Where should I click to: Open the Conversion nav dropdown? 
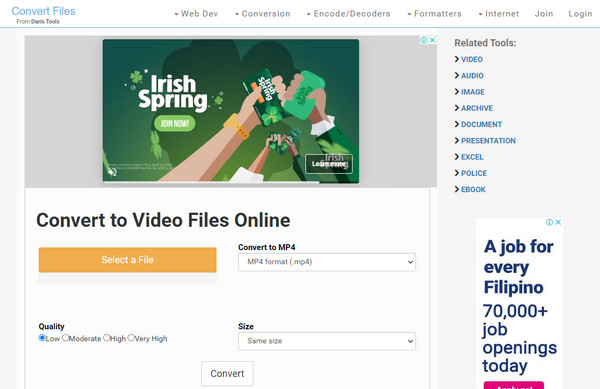(x=262, y=14)
